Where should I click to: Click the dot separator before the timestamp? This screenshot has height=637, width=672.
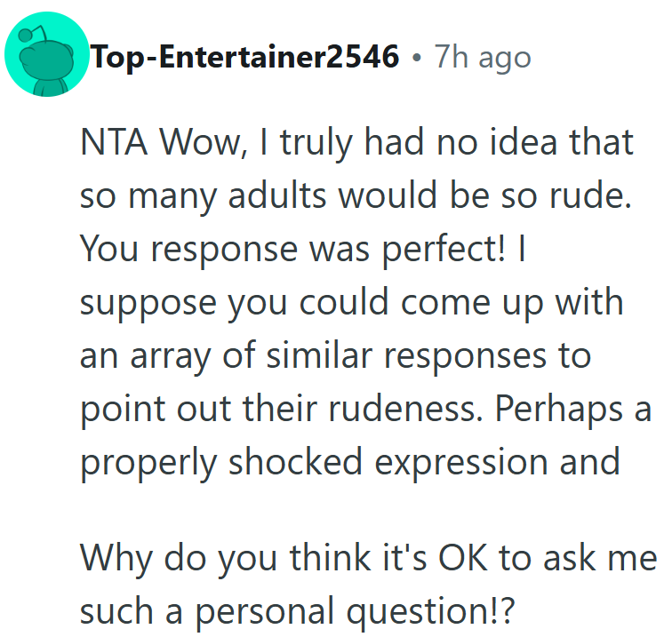(417, 58)
